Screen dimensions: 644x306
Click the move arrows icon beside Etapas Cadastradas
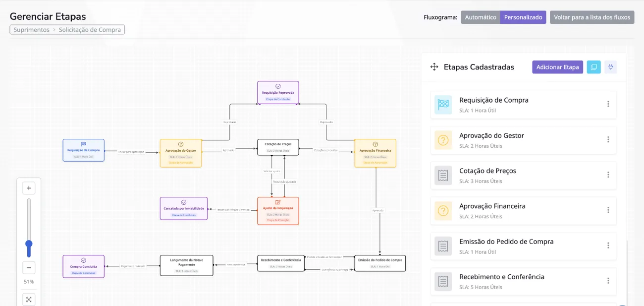click(x=434, y=67)
